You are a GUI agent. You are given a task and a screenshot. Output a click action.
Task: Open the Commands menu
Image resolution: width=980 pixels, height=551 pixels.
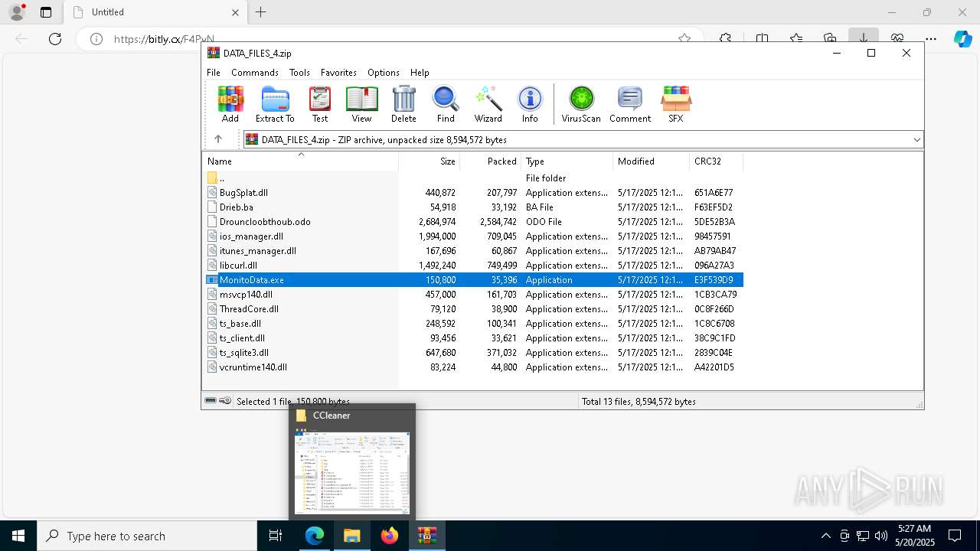[255, 72]
